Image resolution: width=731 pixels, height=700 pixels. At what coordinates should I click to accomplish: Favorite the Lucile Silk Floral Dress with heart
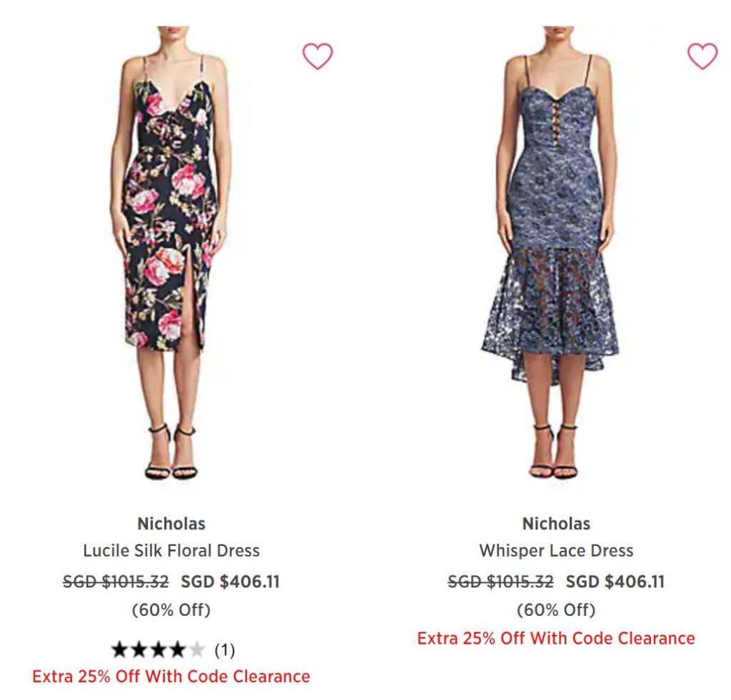click(318, 56)
